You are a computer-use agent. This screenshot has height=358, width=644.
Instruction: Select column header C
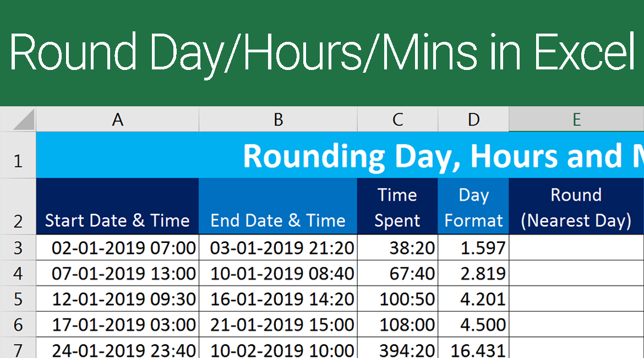tap(397, 120)
